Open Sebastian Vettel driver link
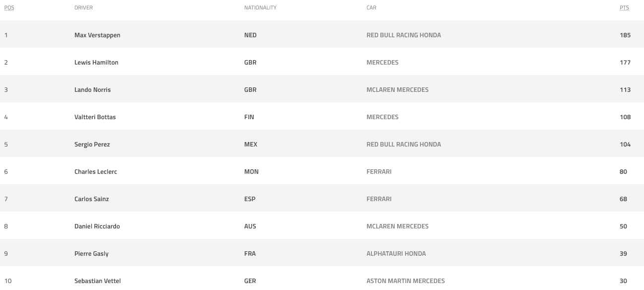 tap(98, 281)
